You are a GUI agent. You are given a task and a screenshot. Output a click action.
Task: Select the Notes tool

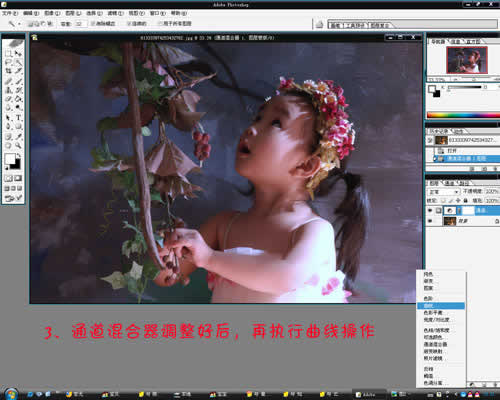8,136
